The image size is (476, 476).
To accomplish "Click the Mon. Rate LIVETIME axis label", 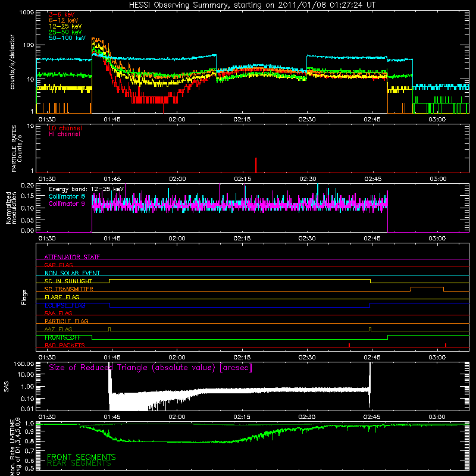I will 15,447.
